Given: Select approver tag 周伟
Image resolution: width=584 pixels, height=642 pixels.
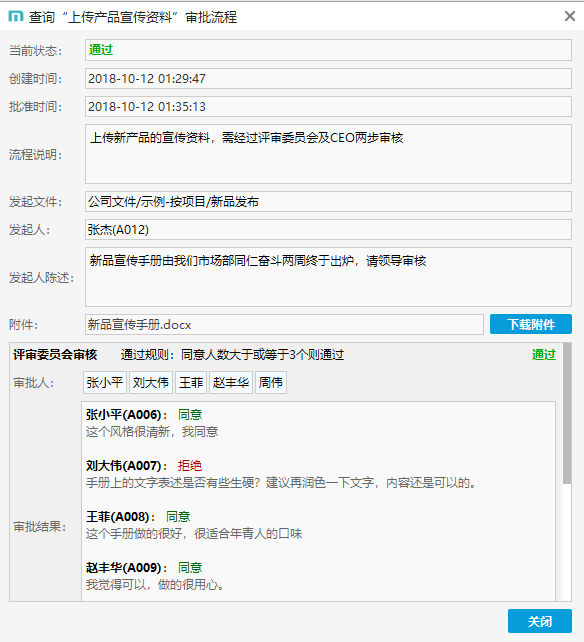Looking at the screenshot, I should pyautogui.click(x=271, y=382).
